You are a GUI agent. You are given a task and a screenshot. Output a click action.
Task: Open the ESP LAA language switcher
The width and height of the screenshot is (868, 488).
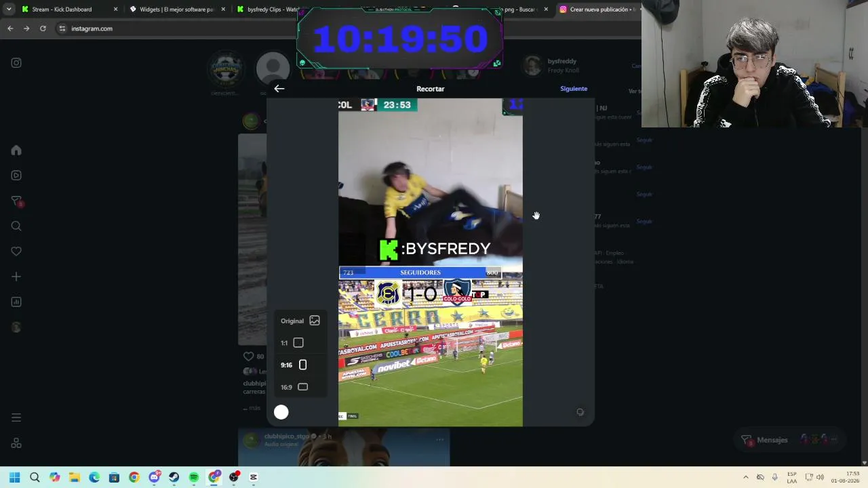tap(792, 477)
